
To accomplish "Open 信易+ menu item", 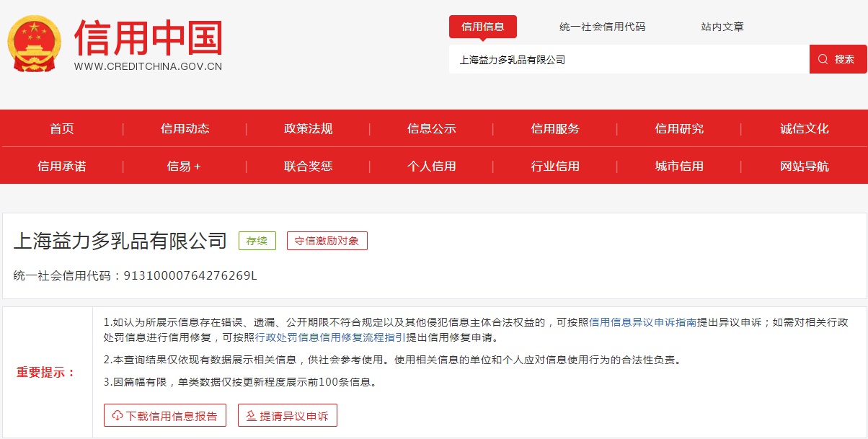I will (184, 167).
